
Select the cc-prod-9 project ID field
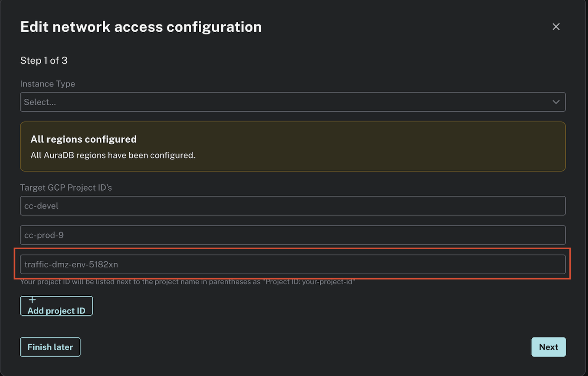click(x=293, y=235)
